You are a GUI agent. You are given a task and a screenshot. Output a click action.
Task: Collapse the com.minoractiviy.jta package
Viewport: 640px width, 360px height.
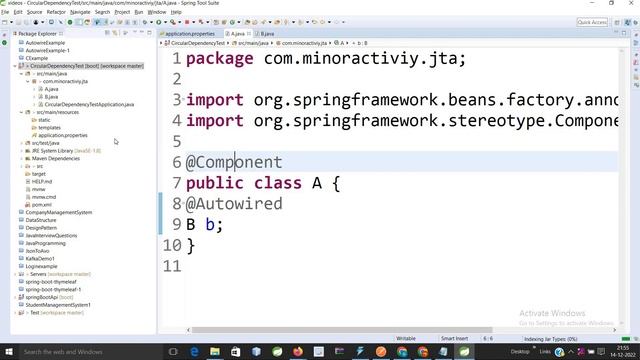pos(28,82)
